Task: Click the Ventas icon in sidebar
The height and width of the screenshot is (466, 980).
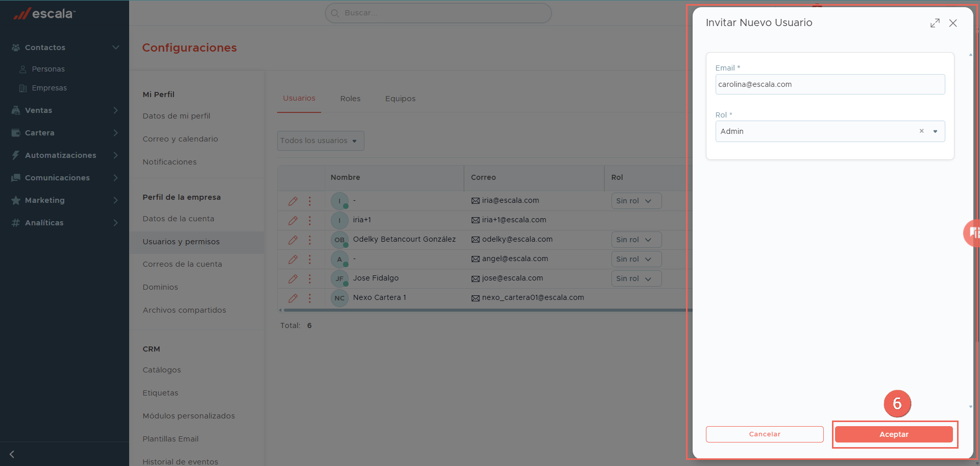Action: (16, 110)
